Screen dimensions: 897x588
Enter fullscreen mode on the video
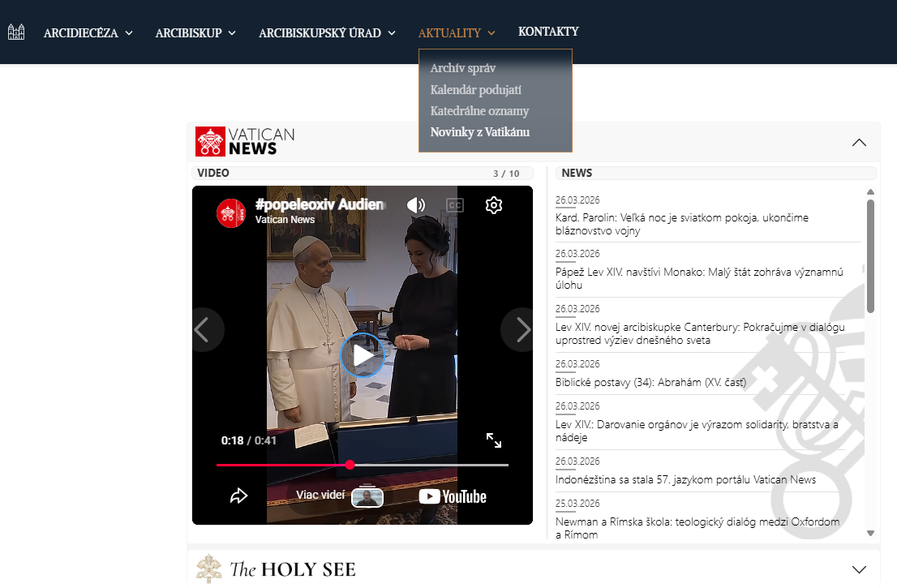[x=494, y=440]
